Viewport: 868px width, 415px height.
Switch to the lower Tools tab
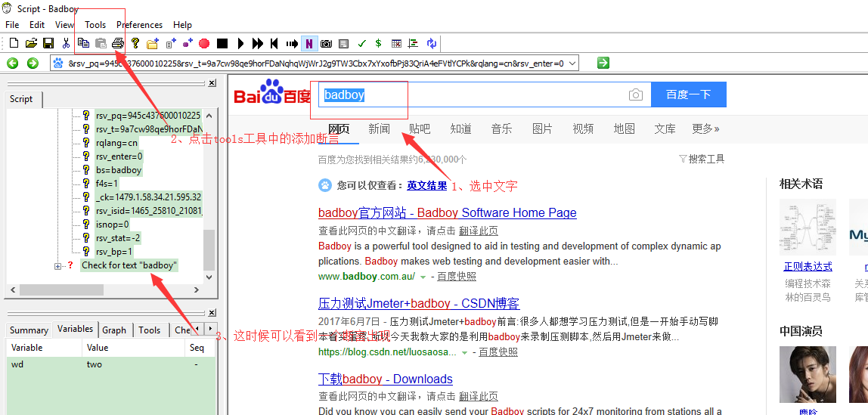click(x=150, y=330)
